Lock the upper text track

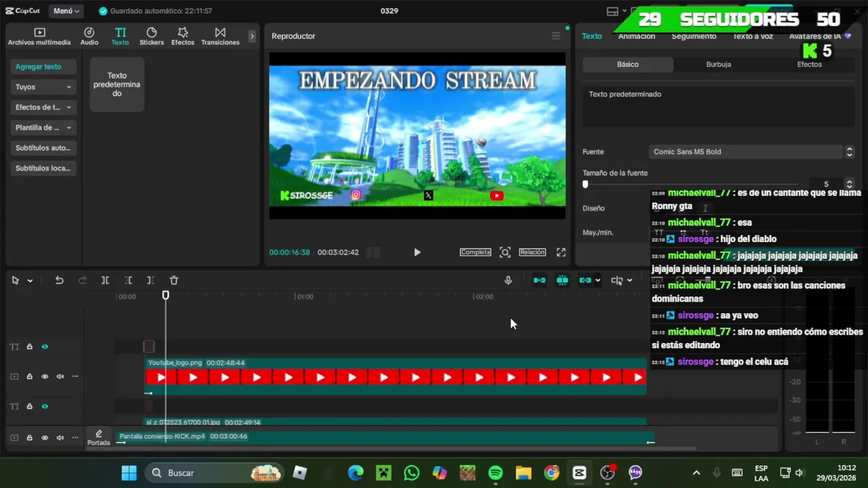pyautogui.click(x=29, y=346)
